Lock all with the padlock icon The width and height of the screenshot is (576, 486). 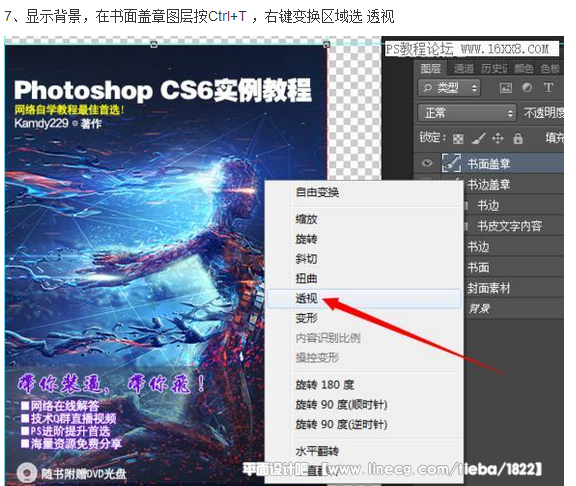518,138
